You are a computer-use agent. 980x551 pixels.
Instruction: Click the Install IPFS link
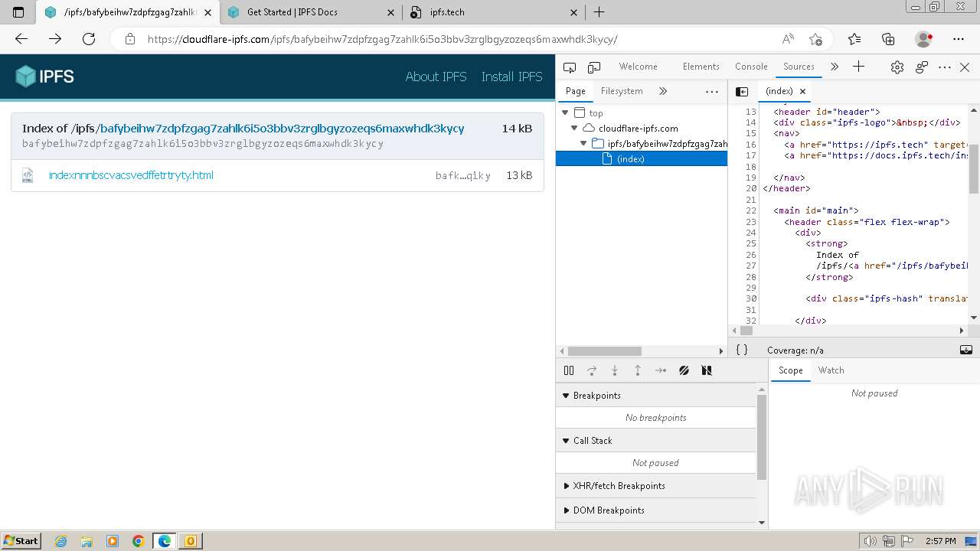511,77
